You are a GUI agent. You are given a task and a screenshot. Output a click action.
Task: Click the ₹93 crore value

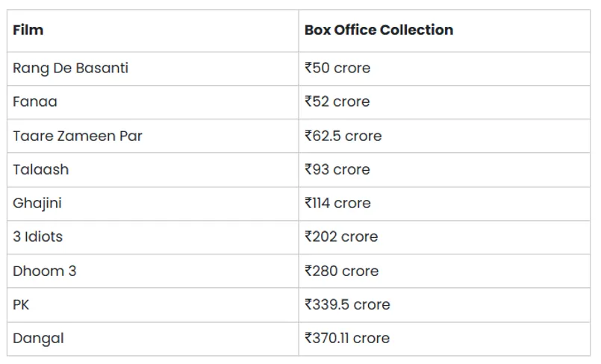click(x=337, y=169)
